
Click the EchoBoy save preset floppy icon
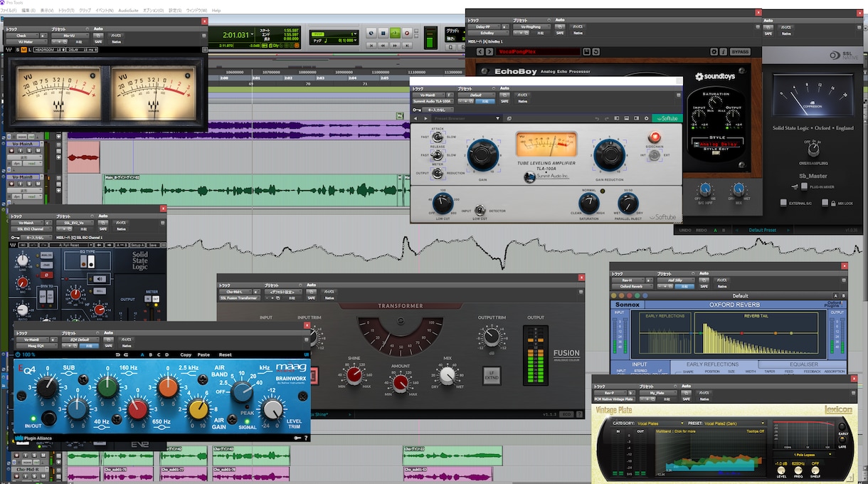tap(587, 52)
